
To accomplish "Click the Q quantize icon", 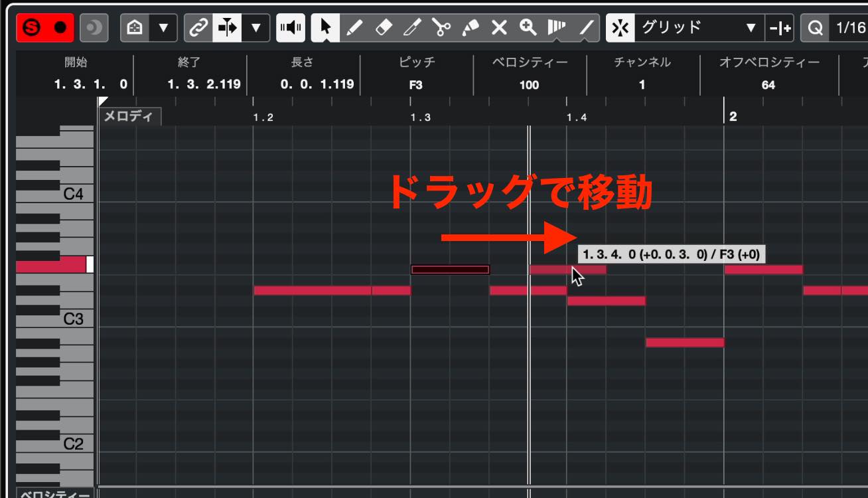I will coord(815,28).
